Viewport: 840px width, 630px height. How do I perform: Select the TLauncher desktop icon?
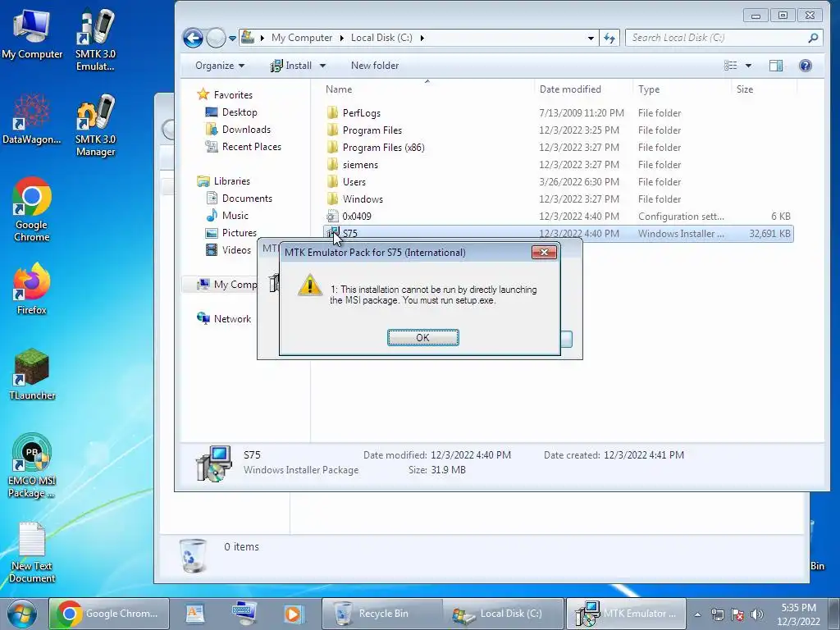[x=32, y=374]
